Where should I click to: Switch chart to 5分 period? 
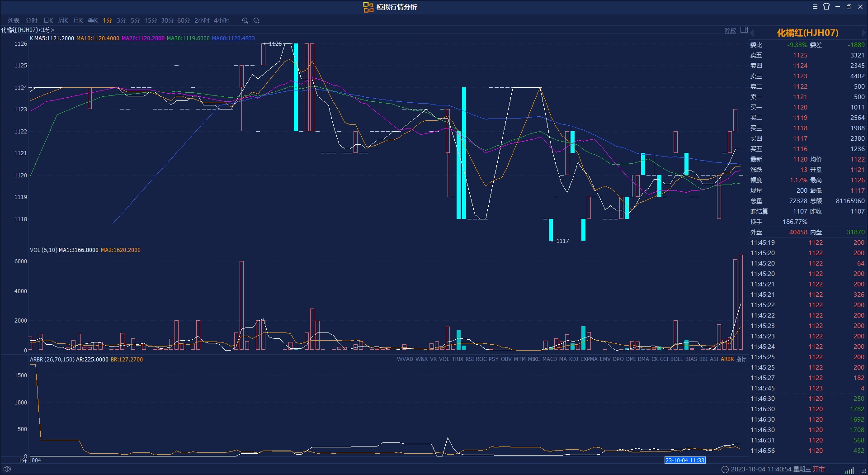pos(135,20)
